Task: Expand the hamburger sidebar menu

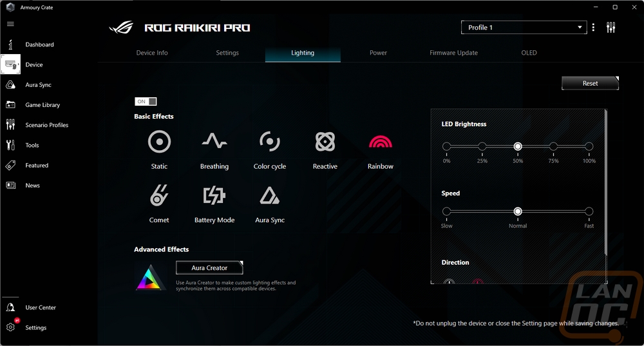Action: point(10,24)
